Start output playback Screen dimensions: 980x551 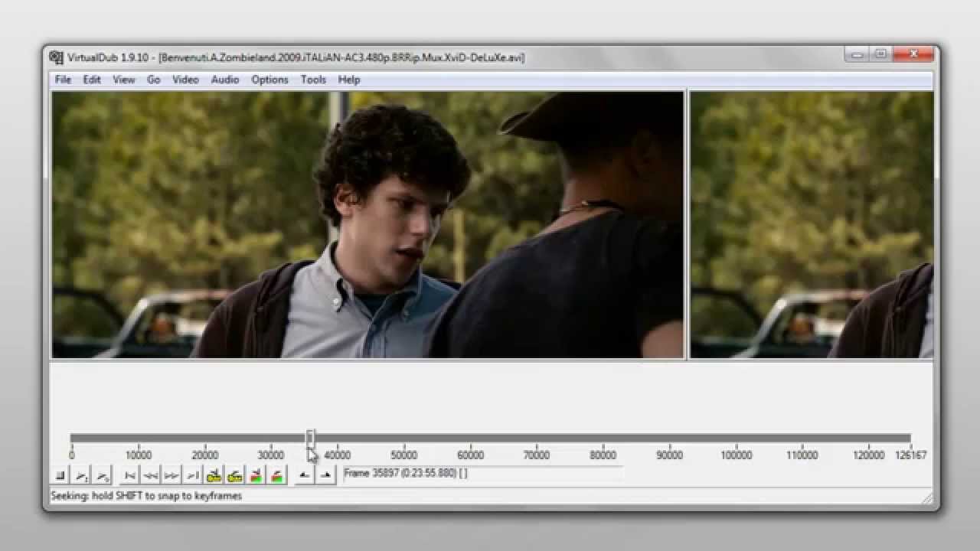[x=102, y=476]
